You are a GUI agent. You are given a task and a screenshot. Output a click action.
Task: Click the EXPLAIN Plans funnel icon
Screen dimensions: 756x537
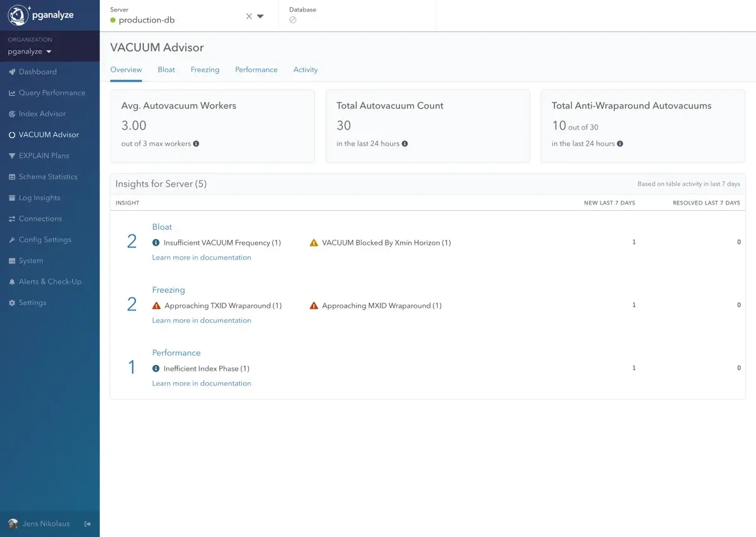pyautogui.click(x=12, y=156)
